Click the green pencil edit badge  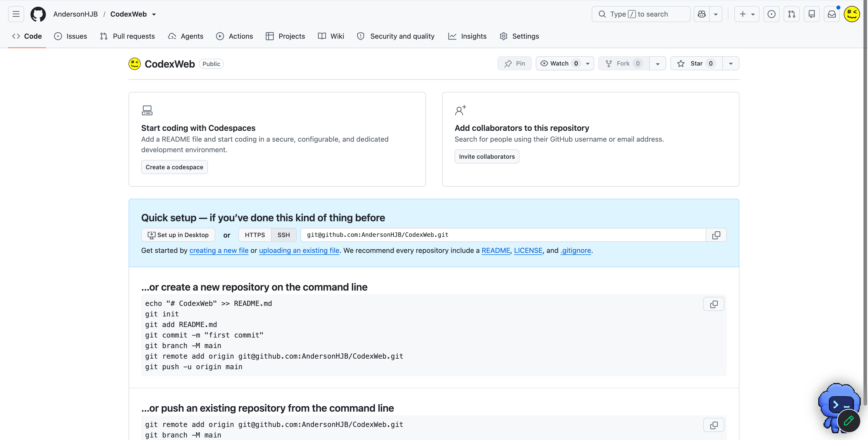pos(848,420)
